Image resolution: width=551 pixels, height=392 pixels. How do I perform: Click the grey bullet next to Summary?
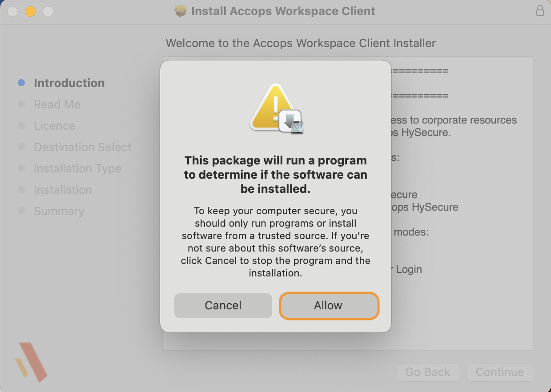[x=21, y=211]
